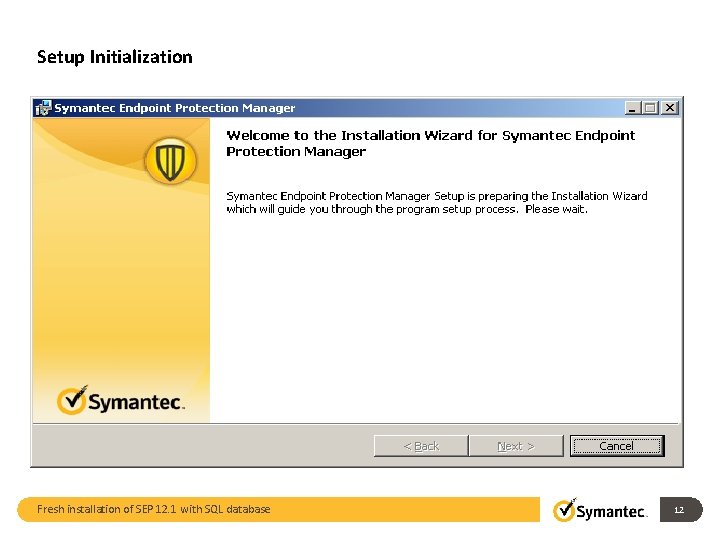Image resolution: width=720 pixels, height=540 pixels.
Task: Click the Symantec logo in slide footer
Action: pyautogui.click(x=600, y=510)
